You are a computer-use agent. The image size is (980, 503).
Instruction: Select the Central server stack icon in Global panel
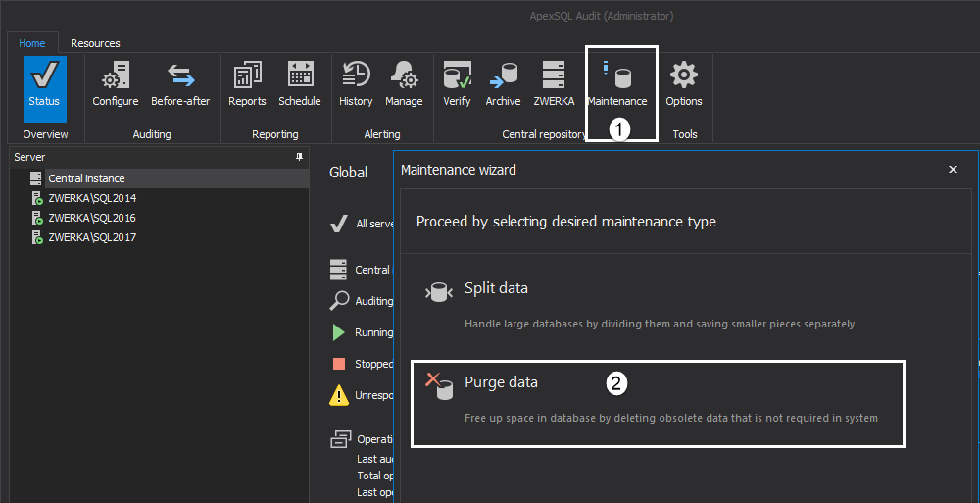[338, 270]
